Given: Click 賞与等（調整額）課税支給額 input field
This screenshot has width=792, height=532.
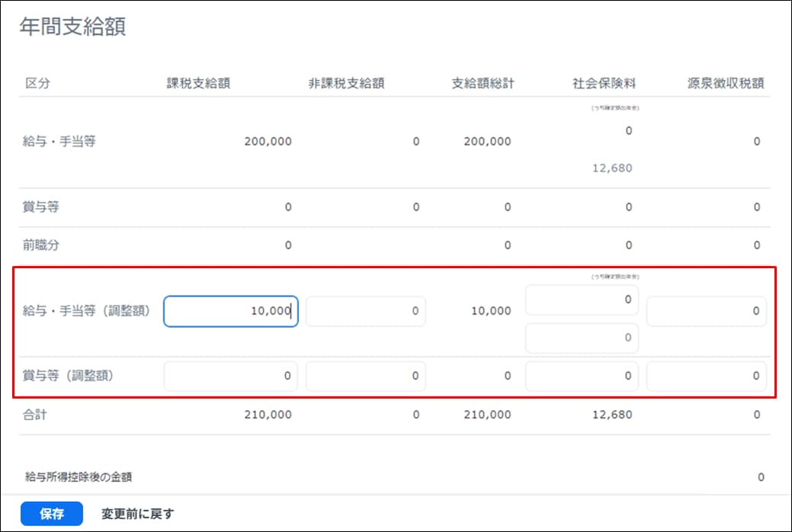Looking at the screenshot, I should coord(230,376).
